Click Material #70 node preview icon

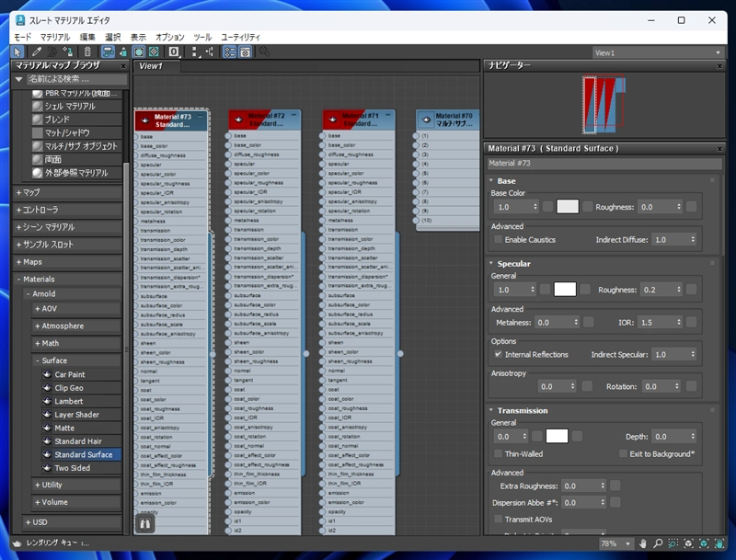tap(426, 120)
